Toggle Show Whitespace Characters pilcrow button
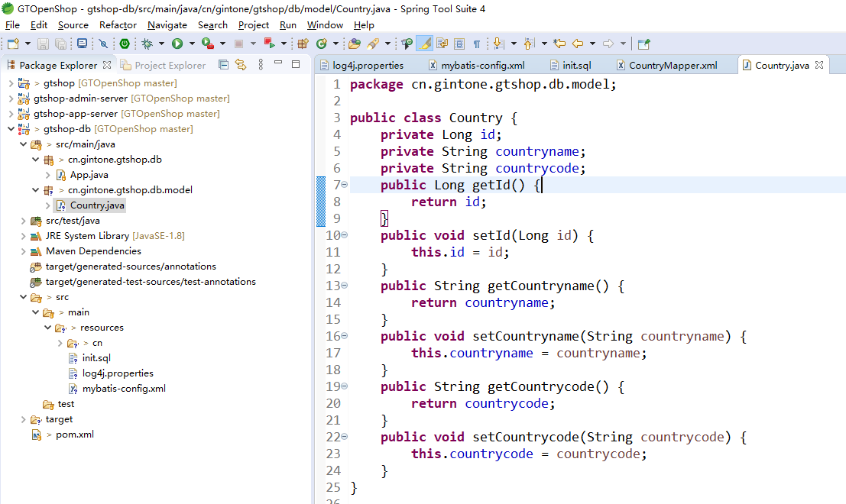This screenshot has width=846, height=504. coord(476,44)
